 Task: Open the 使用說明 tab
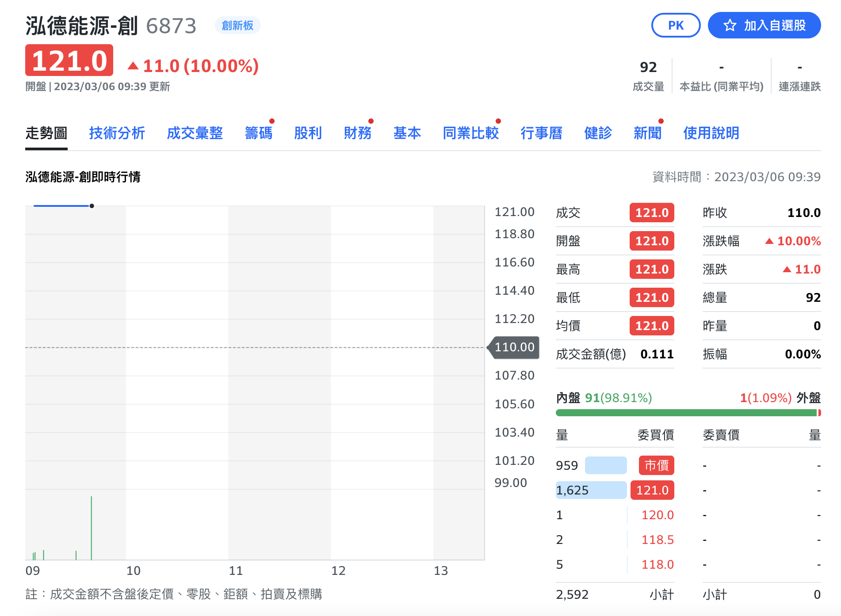click(711, 133)
